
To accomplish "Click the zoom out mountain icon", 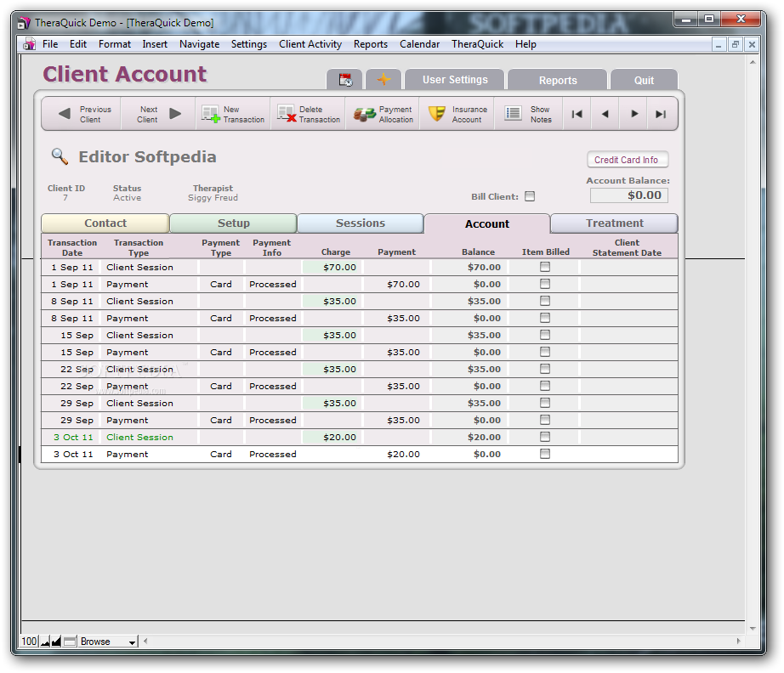I will coord(45,642).
